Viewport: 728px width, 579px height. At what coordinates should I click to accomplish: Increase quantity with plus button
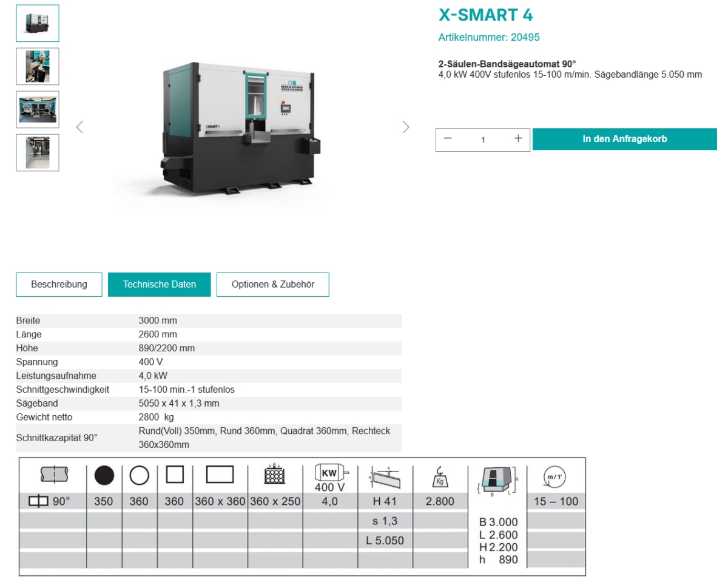[x=518, y=139]
